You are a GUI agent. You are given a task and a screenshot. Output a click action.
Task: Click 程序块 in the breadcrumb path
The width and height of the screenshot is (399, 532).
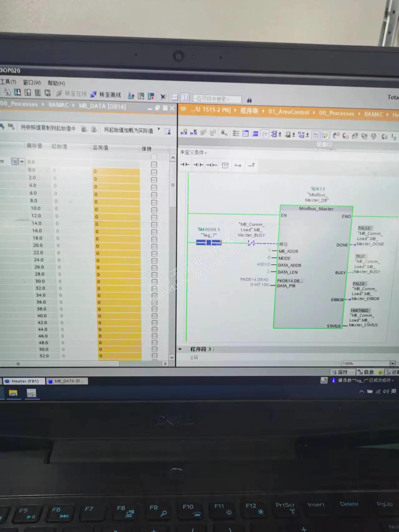[x=249, y=111]
